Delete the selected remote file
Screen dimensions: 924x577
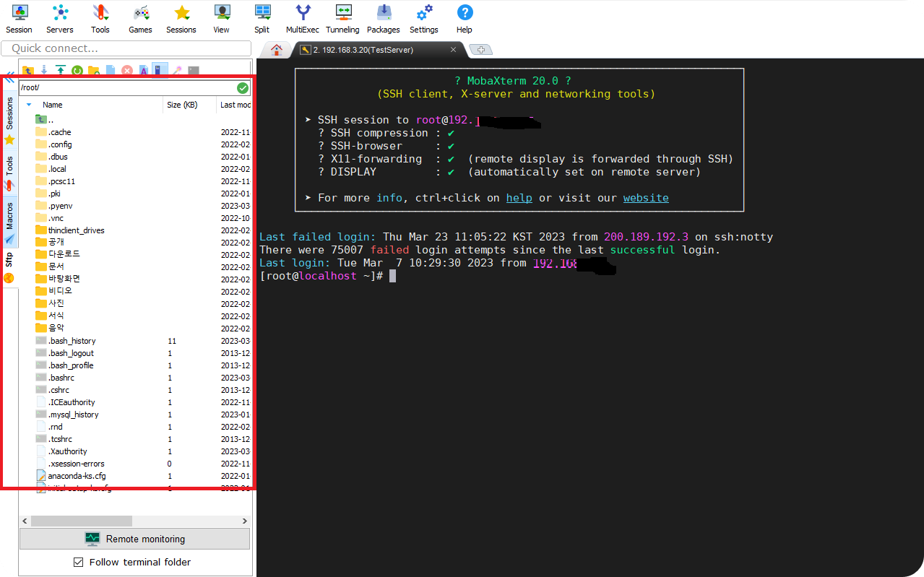coord(126,70)
